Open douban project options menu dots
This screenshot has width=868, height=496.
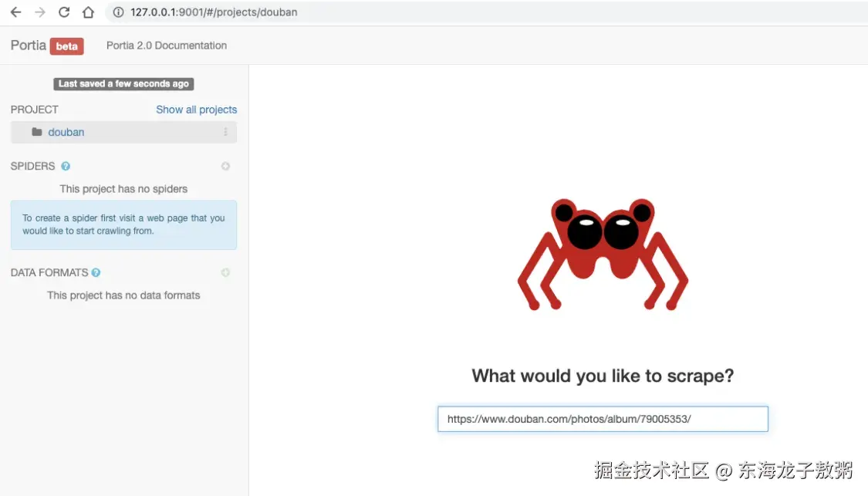point(225,132)
